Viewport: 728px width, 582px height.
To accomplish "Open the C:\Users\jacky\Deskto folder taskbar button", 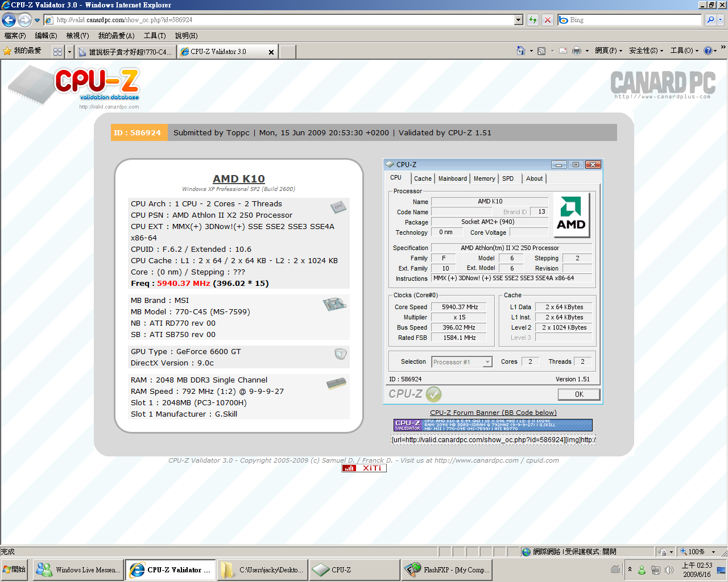I will [262, 569].
